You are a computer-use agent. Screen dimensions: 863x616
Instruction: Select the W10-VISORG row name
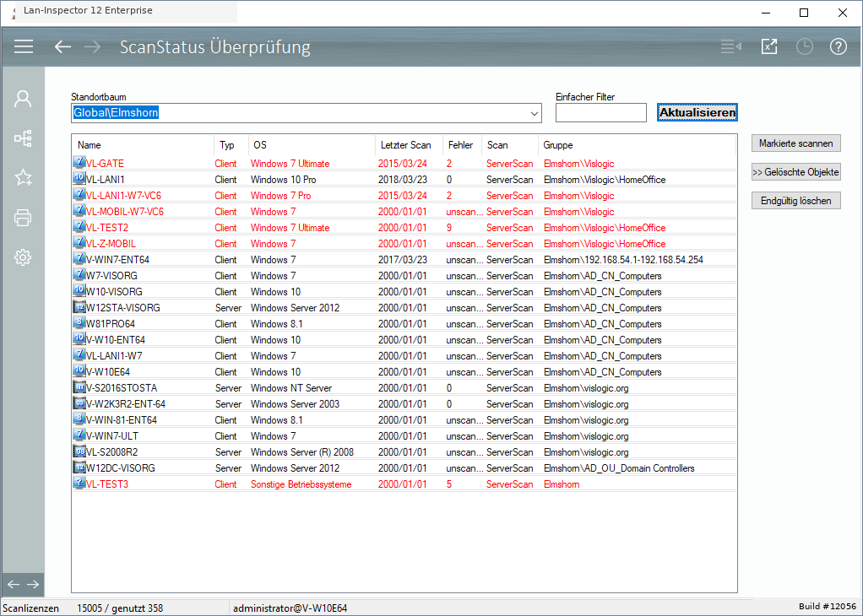click(114, 291)
